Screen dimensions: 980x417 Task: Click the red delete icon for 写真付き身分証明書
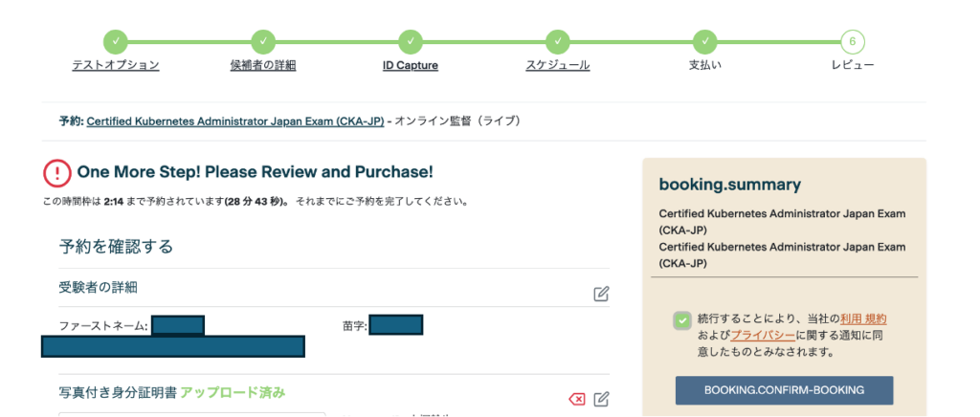(x=577, y=399)
